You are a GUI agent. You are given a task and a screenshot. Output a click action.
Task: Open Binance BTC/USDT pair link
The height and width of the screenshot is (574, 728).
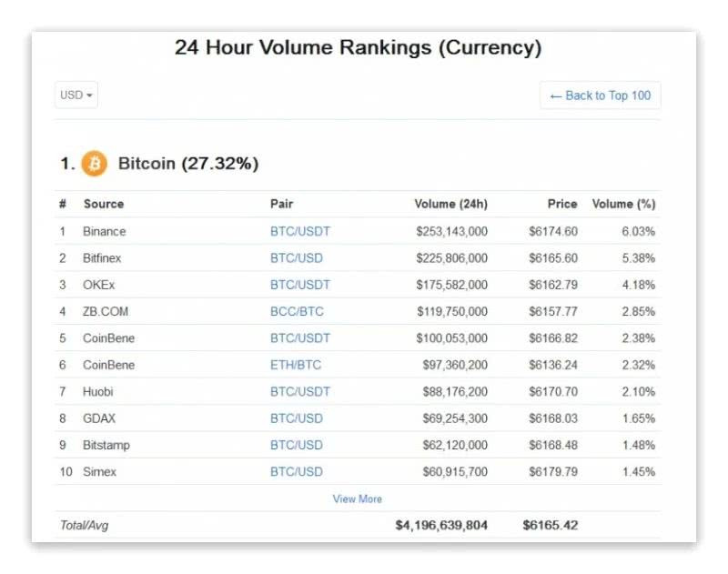click(300, 232)
